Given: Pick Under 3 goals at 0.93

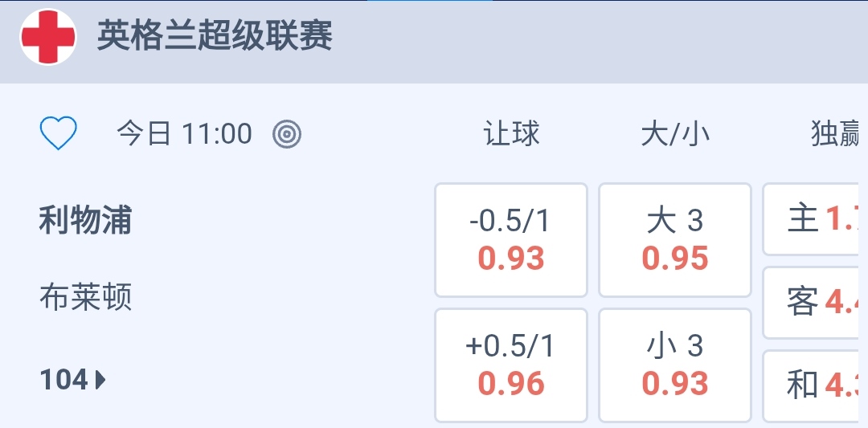Looking at the screenshot, I should (675, 365).
